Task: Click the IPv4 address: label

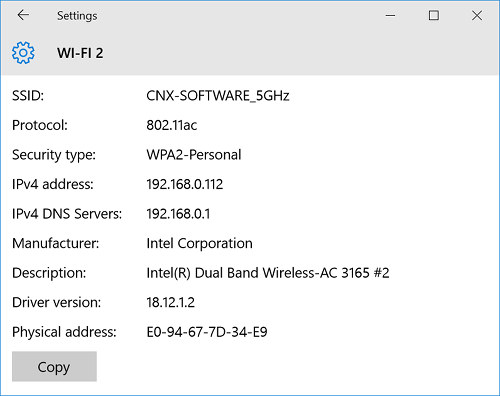Action: (x=53, y=184)
